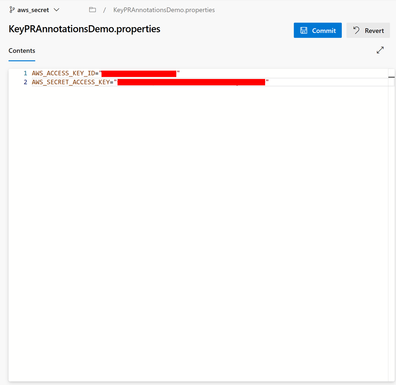
Task: Switch to the Contents tab
Action: point(22,51)
